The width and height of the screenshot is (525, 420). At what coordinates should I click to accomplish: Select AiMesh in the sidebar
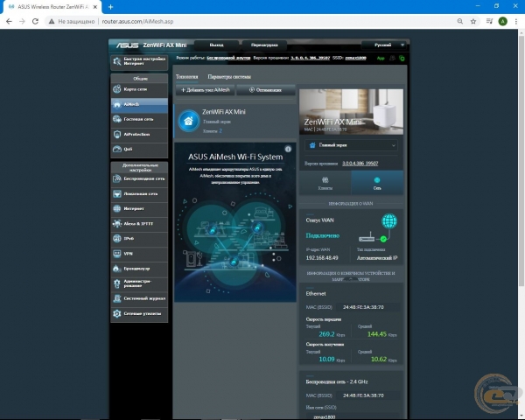(139, 104)
